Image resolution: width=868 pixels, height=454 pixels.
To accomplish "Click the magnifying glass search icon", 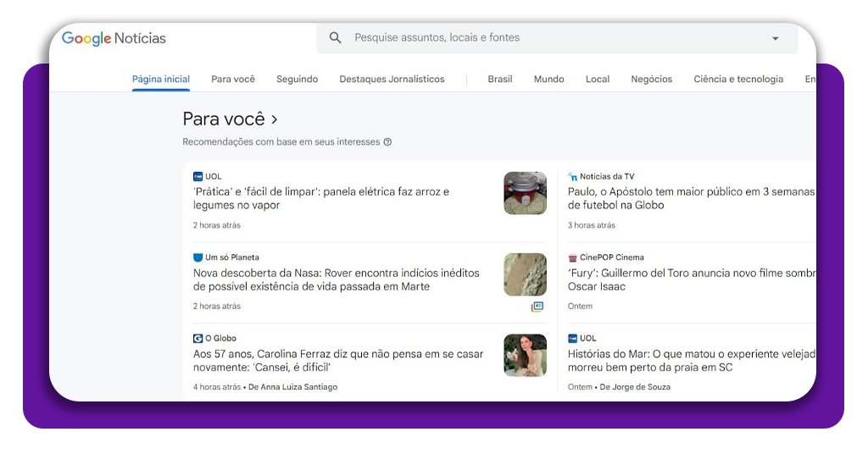I will pyautogui.click(x=336, y=38).
